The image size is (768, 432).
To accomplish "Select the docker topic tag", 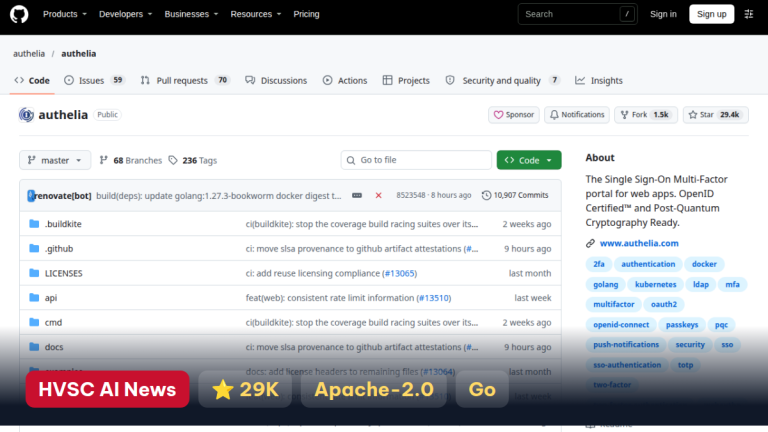I will (704, 264).
